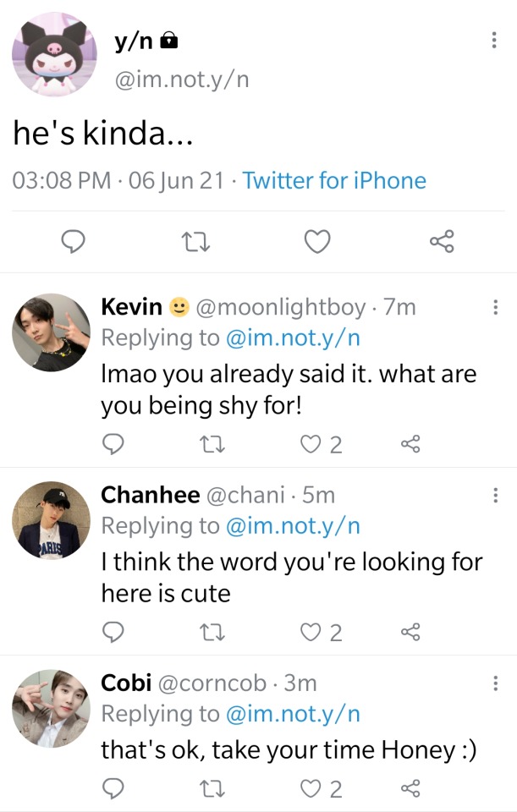The height and width of the screenshot is (812, 517).
Task: Retweet the main y/n tweet
Action: 196,243
